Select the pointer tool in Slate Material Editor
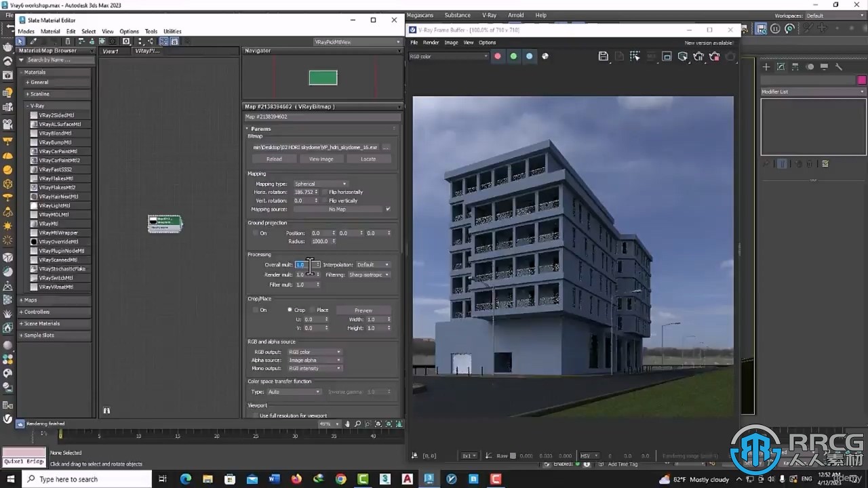This screenshot has width=868, height=488. (x=20, y=41)
